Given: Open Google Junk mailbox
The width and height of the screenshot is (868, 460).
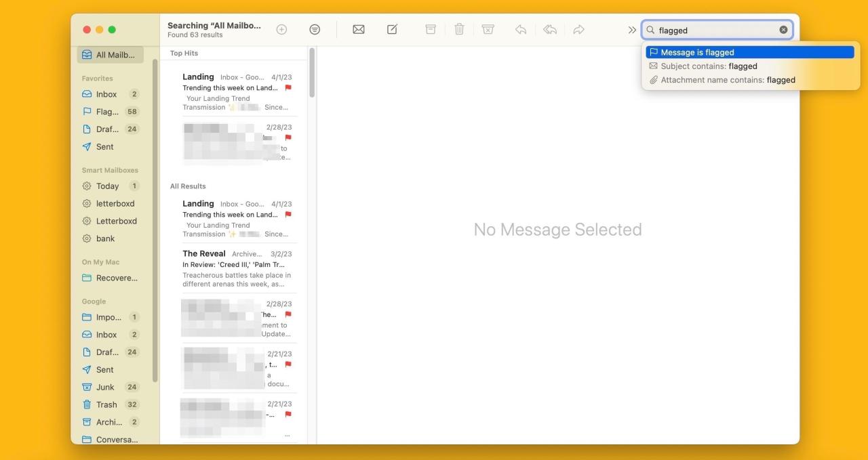Looking at the screenshot, I should click(x=110, y=388).
